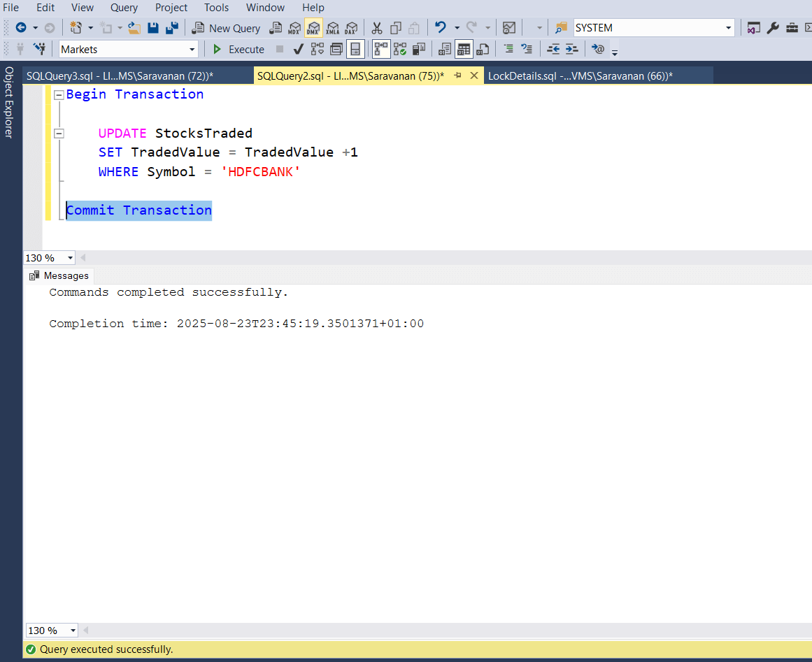The width and height of the screenshot is (812, 662).
Task: Open Query Options
Action: tap(336, 49)
